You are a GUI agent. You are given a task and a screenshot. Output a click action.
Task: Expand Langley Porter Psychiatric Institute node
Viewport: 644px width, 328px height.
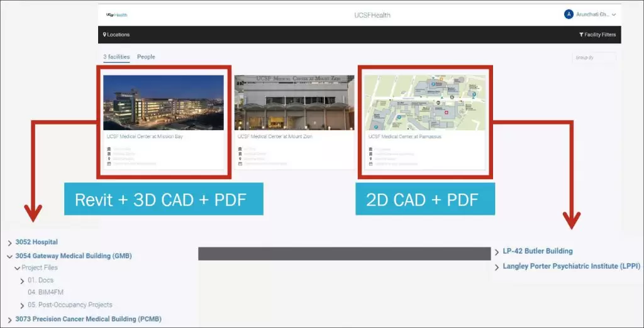pos(497,267)
